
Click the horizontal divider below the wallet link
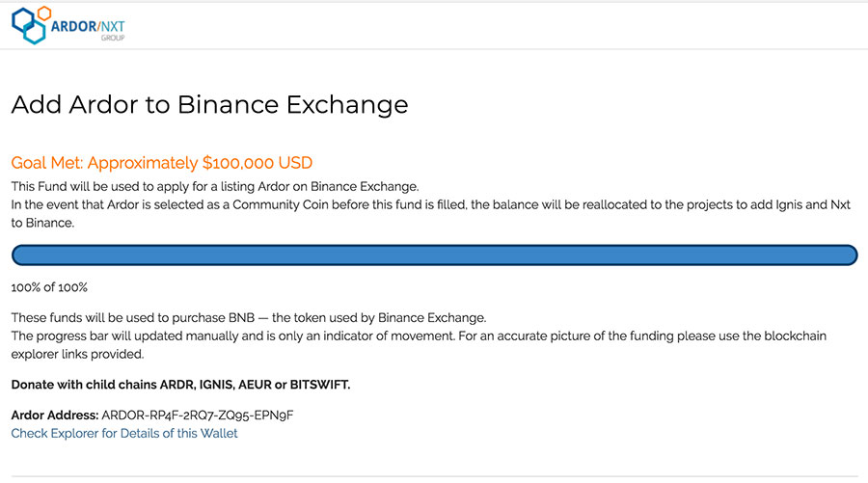click(435, 476)
